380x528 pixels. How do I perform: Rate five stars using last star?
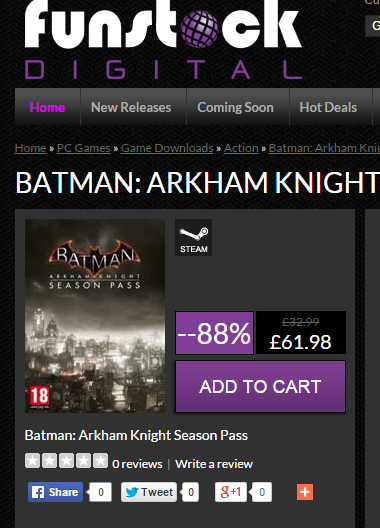100,461
